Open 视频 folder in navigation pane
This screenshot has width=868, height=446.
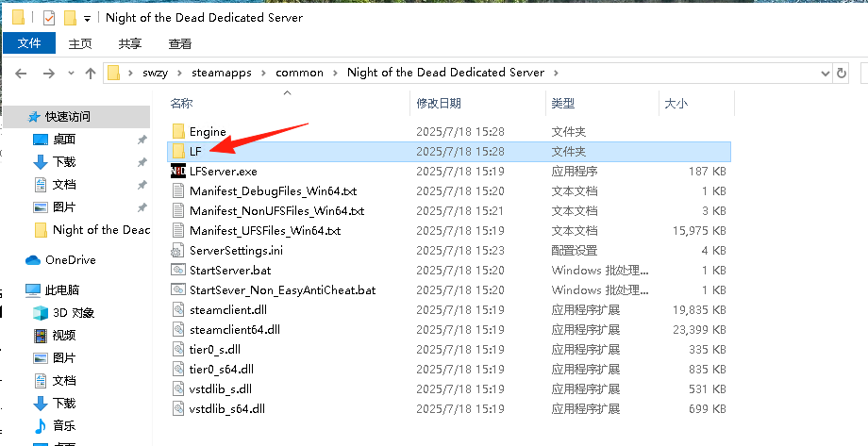tap(55, 336)
